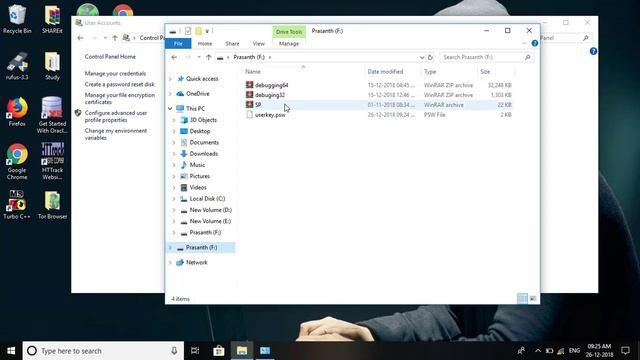Click Manage your credentials link
This screenshot has height=360, width=640.
(115, 73)
